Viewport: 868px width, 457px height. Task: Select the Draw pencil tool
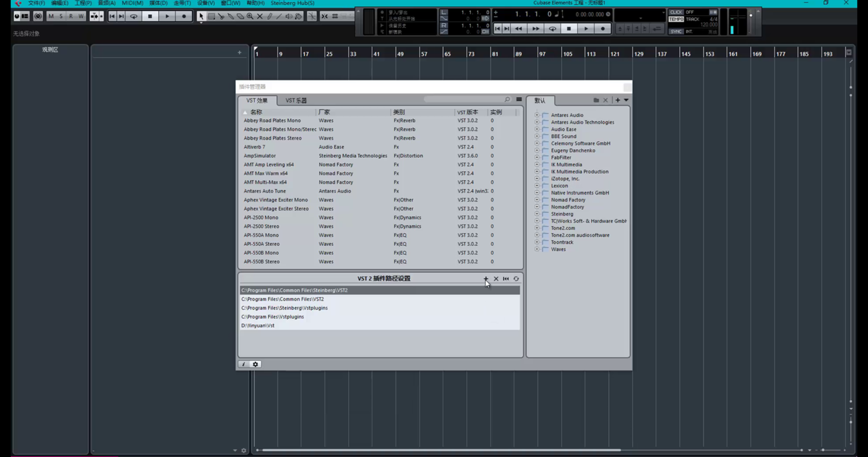click(269, 16)
